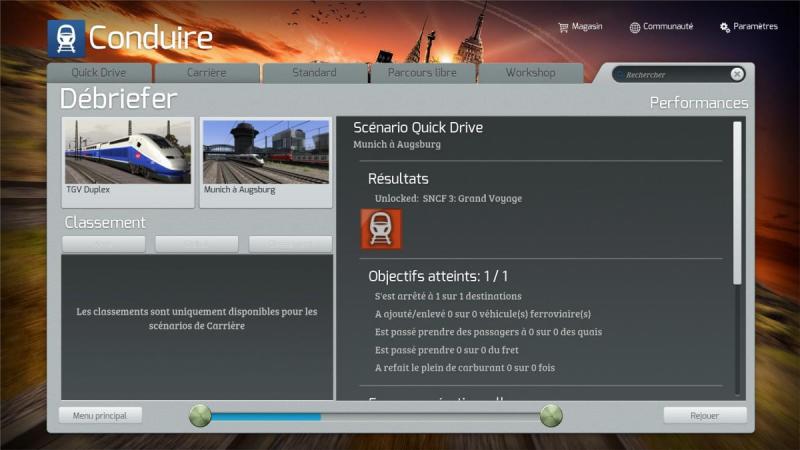This screenshot has width=800, height=450.
Task: Select the Munich à Augsburg thumbnail
Action: pos(266,162)
